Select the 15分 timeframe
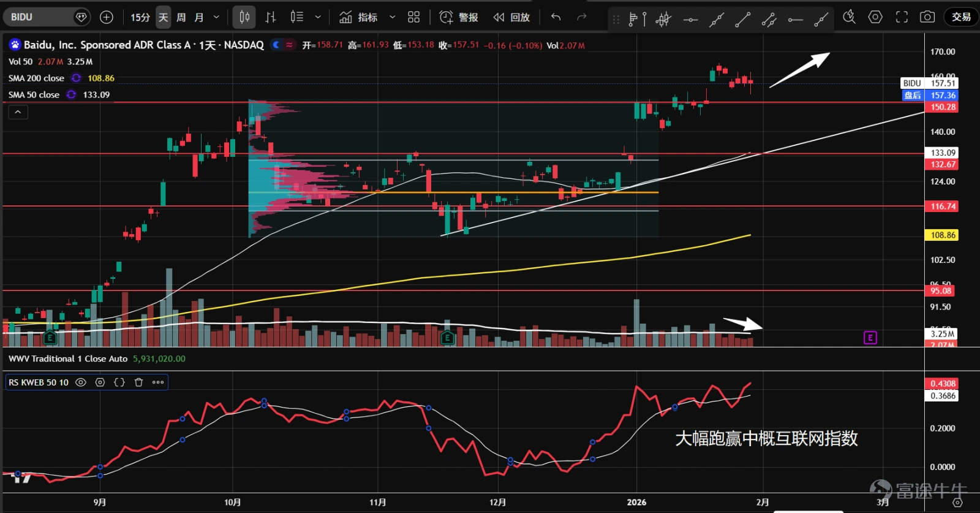This screenshot has height=513, width=980. [x=140, y=17]
